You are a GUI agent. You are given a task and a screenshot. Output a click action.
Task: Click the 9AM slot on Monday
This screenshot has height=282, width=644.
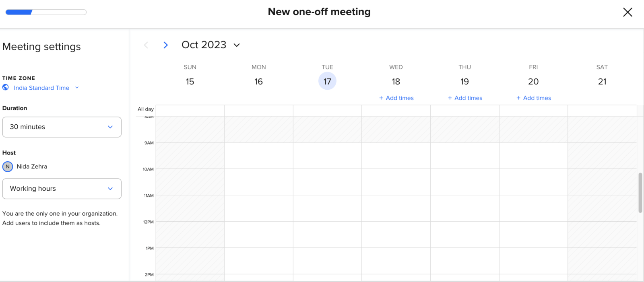(259, 155)
